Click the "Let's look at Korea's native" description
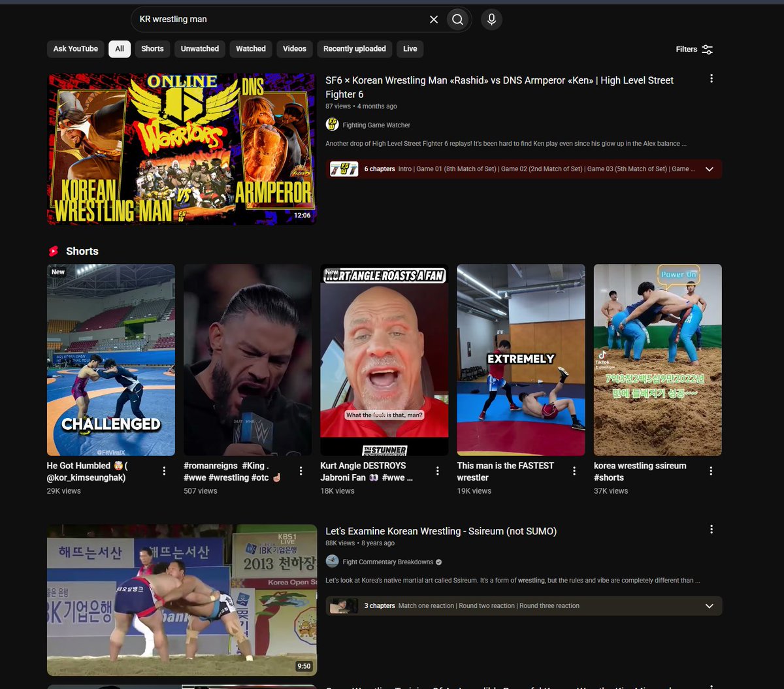Screen dimensions: 784x689 pos(513,581)
